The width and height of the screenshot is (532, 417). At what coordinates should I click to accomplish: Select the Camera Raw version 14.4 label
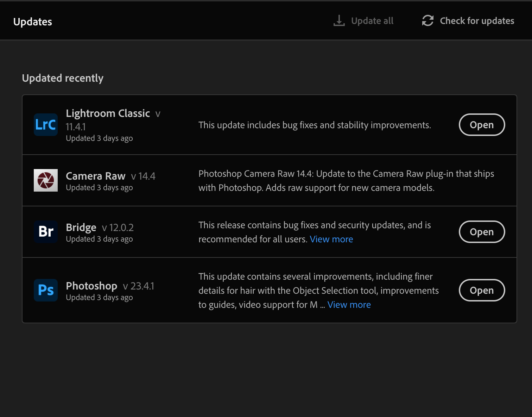point(143,176)
